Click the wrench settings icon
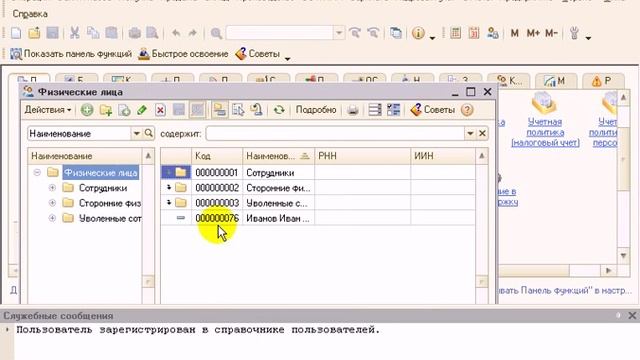Image resolution: width=640 pixels, height=360 pixels. [x=574, y=33]
